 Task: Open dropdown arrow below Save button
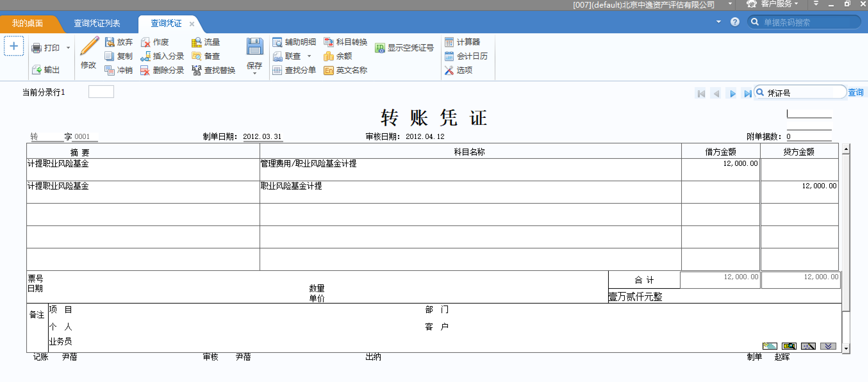(x=254, y=73)
